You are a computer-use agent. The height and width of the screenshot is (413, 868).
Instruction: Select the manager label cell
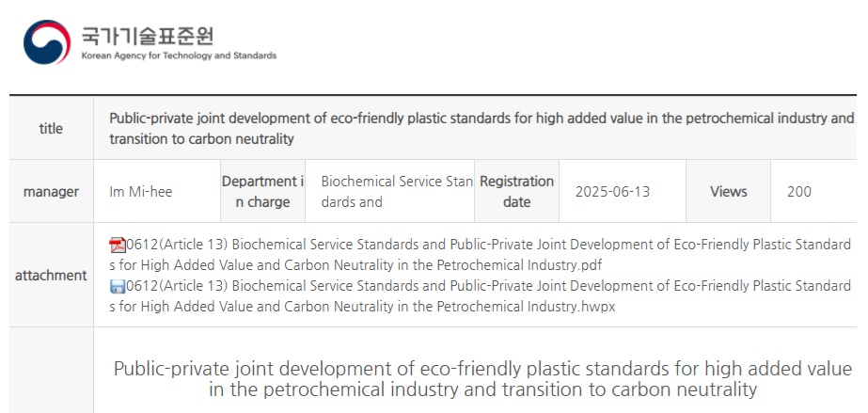coord(51,192)
